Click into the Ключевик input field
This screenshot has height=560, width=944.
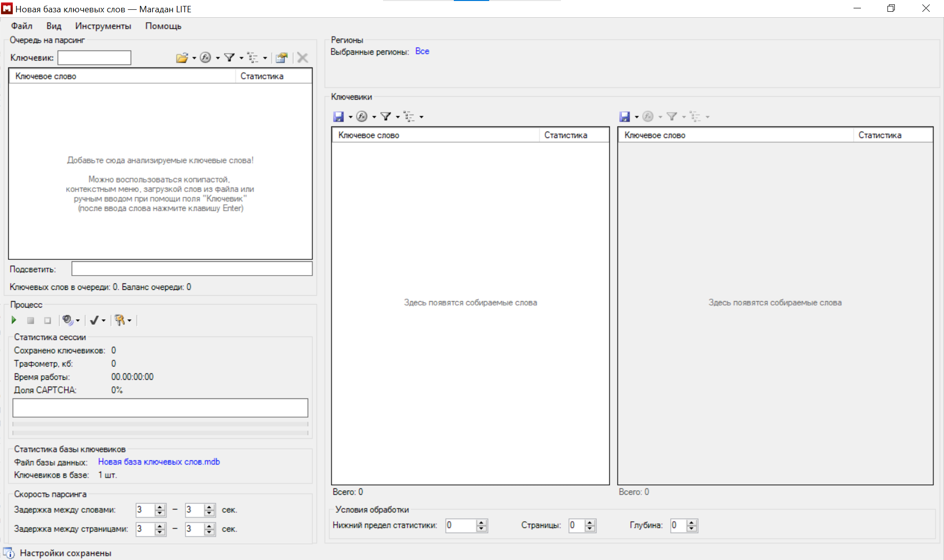pyautogui.click(x=94, y=58)
